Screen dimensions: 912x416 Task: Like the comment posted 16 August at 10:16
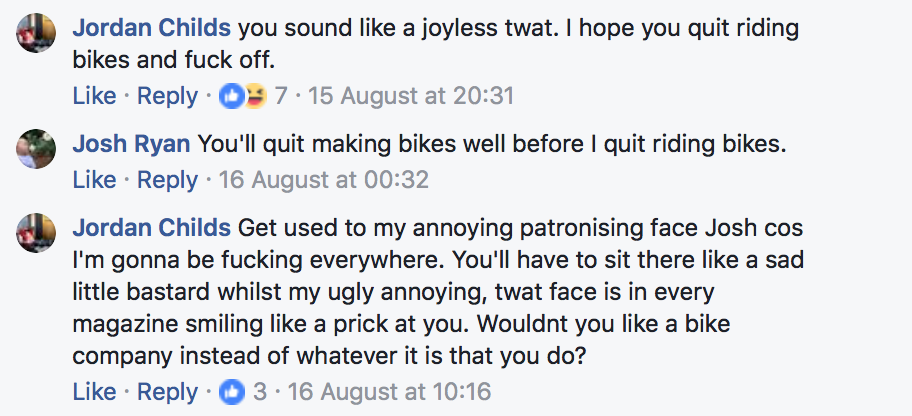(x=94, y=393)
